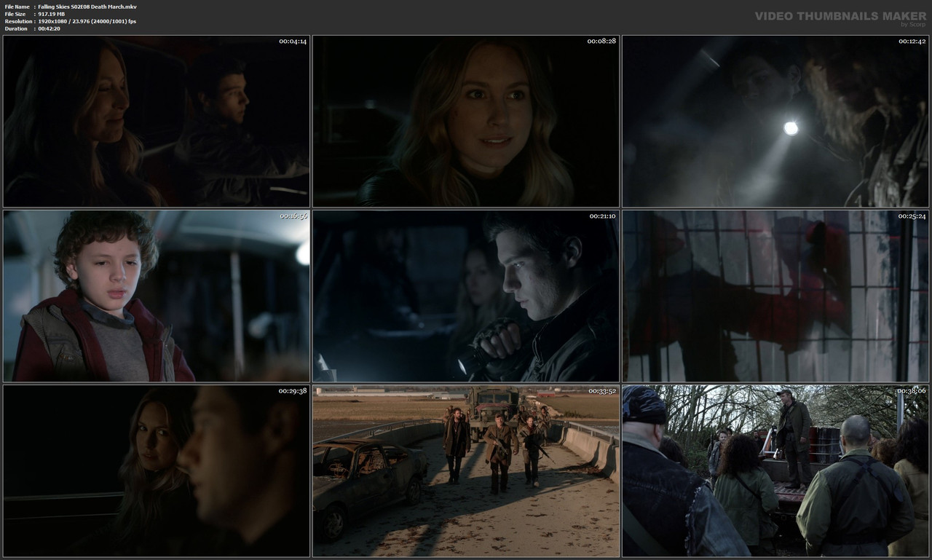Click the 00:12:42 flashlight scene thumbnail
The image size is (932, 560).
(775, 121)
